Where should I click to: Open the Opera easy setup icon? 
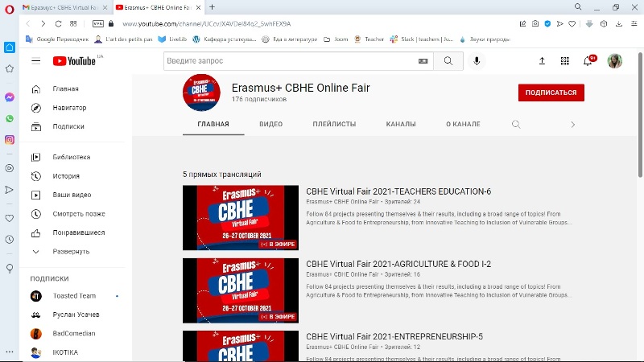point(634,24)
